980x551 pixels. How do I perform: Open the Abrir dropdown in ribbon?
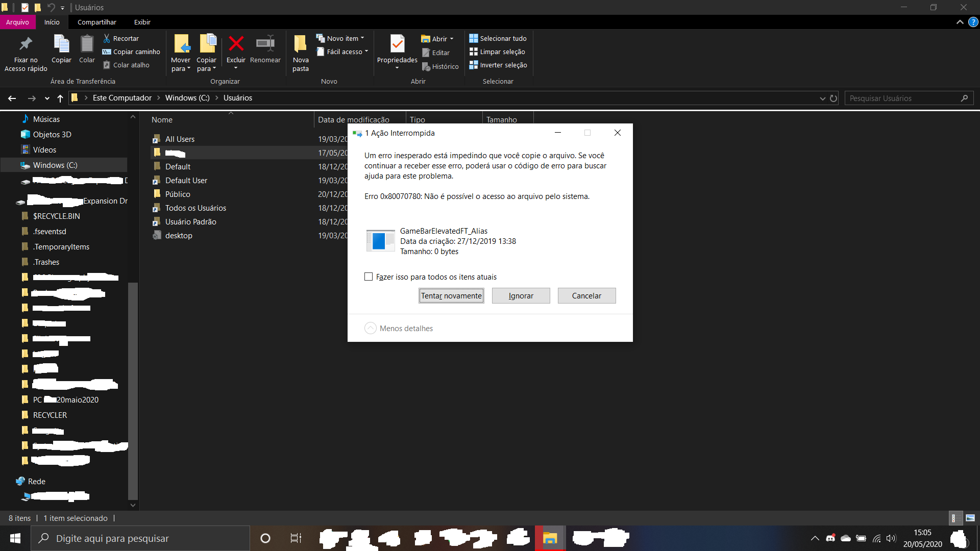click(437, 39)
